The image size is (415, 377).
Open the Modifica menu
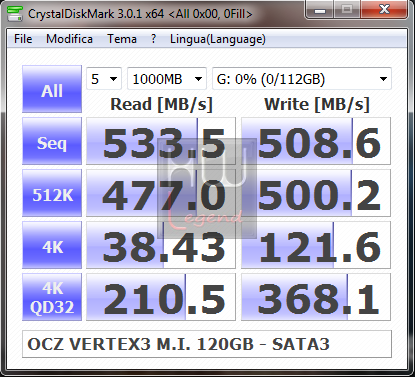(x=69, y=39)
